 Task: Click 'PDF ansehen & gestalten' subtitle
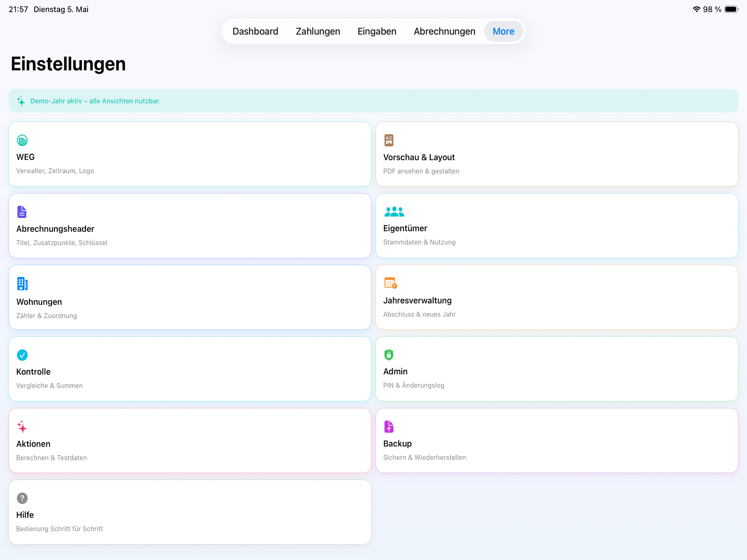421,171
